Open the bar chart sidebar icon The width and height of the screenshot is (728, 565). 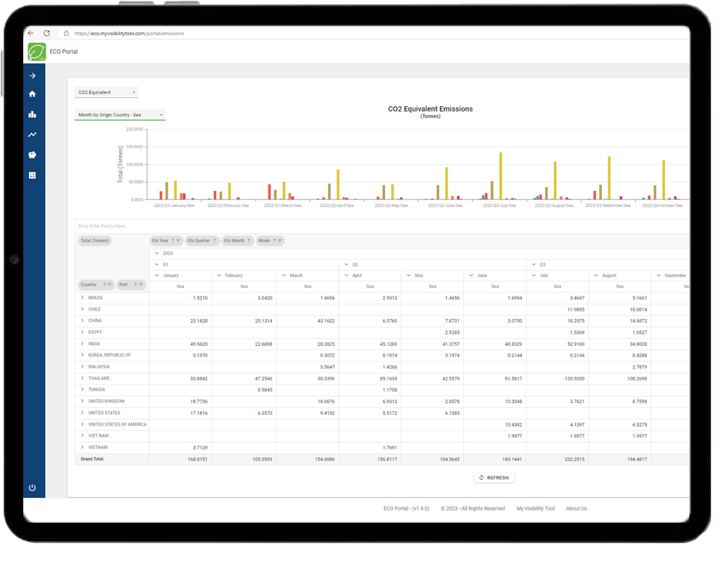(32, 114)
